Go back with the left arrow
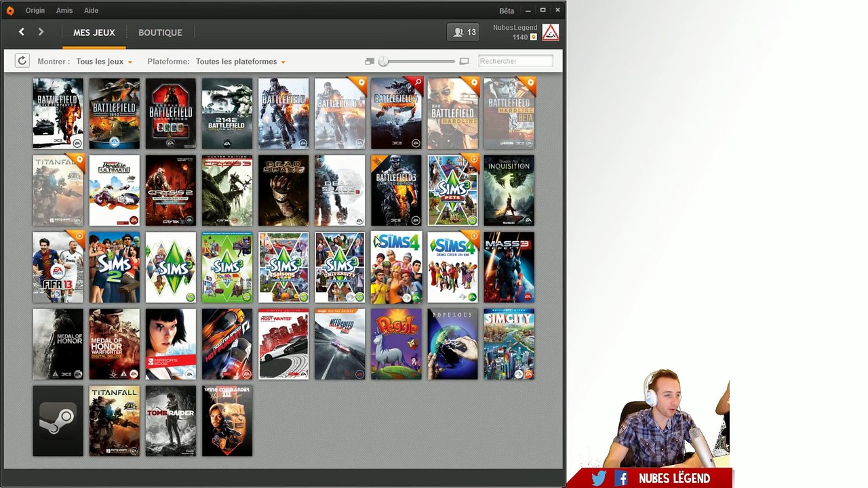 point(22,32)
